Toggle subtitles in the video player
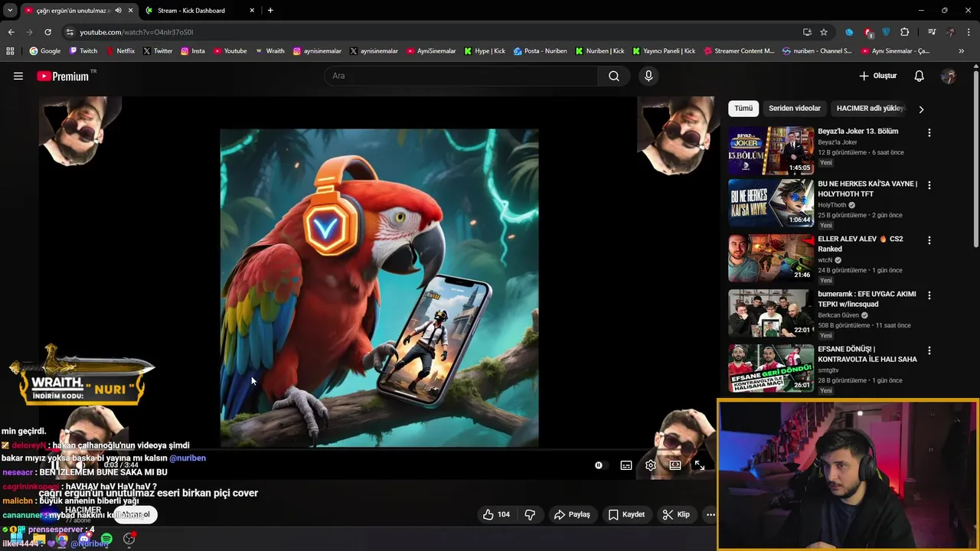The width and height of the screenshot is (980, 551). [626, 465]
